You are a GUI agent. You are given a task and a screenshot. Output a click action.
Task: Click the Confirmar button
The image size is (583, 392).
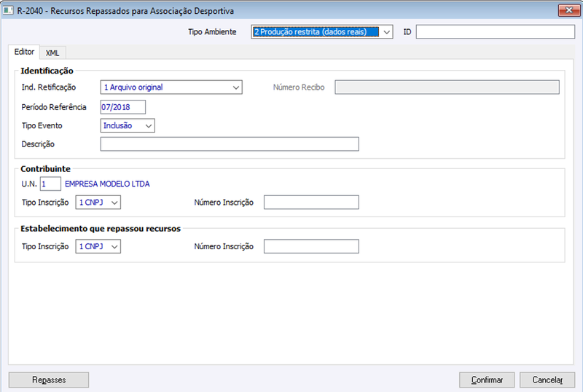[x=487, y=380]
